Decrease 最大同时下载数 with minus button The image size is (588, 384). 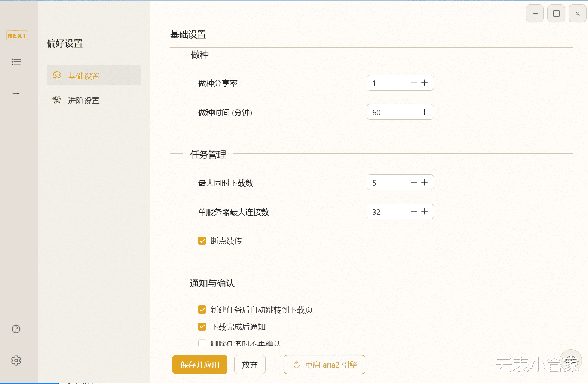tap(414, 183)
